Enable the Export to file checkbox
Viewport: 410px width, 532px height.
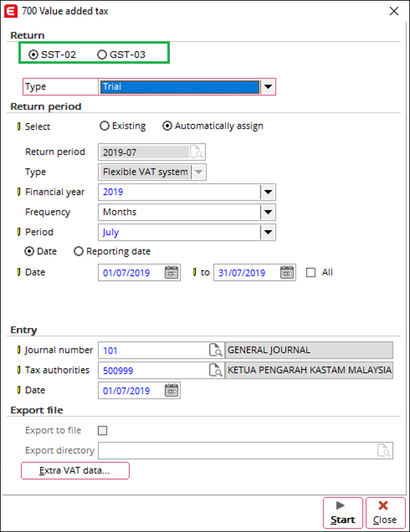(x=102, y=431)
